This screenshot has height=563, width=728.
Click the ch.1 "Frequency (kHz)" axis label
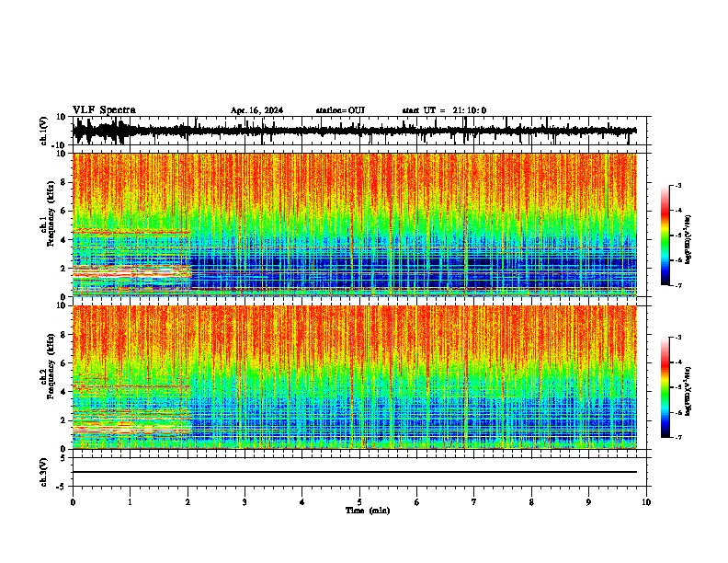coord(51,214)
